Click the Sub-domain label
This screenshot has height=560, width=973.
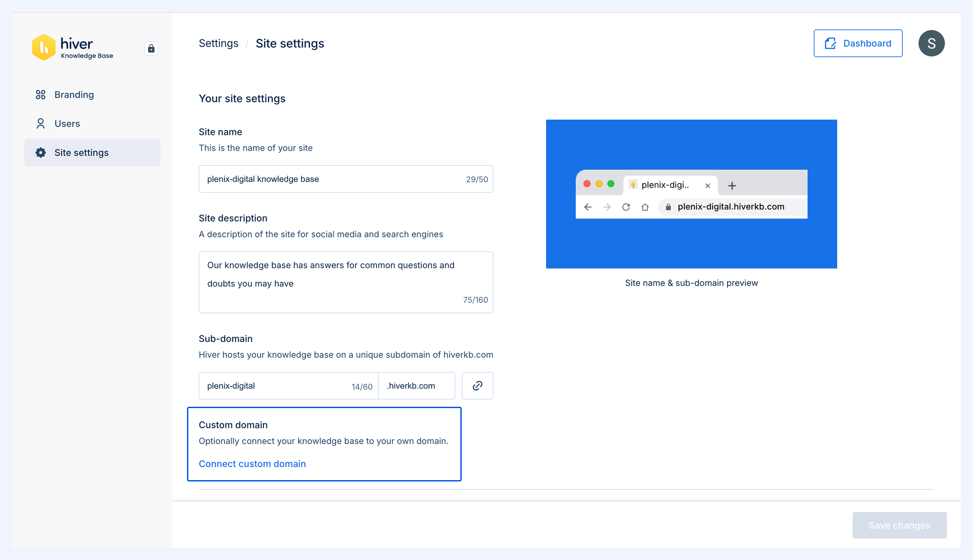click(226, 339)
